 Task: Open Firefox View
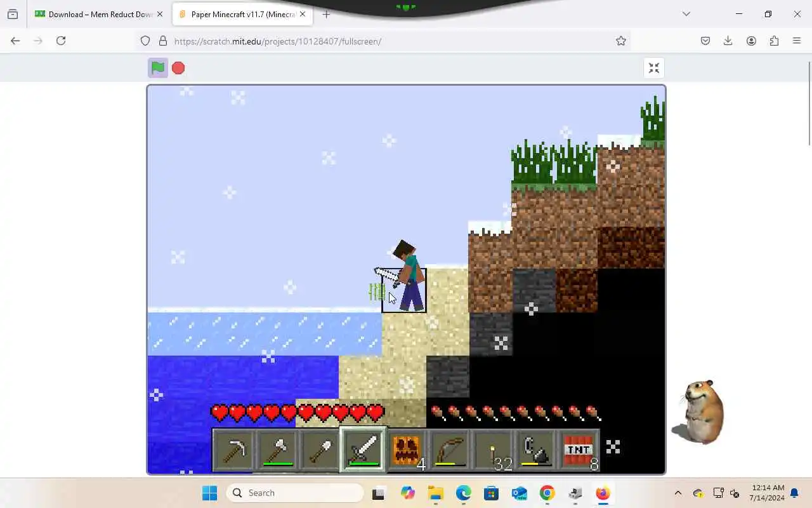pos(13,14)
